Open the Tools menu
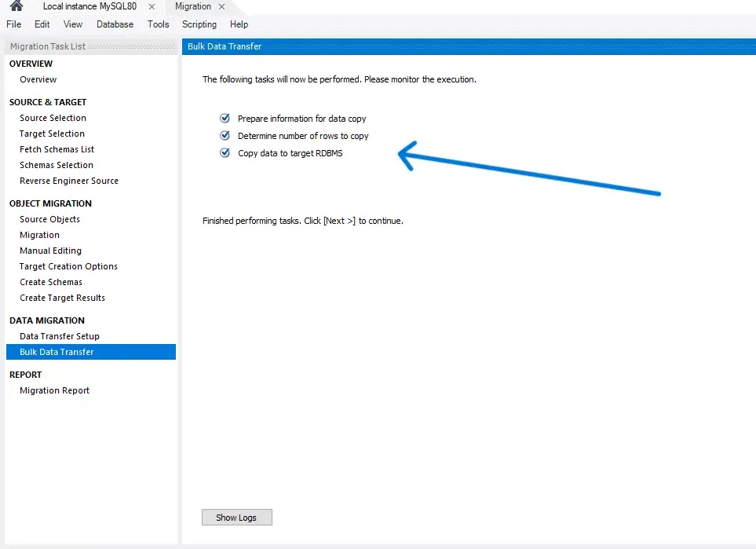The image size is (756, 549). [158, 24]
